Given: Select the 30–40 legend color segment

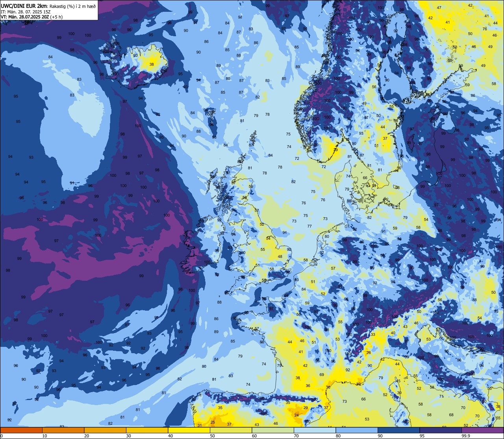Looking at the screenshot, I should point(147,430).
